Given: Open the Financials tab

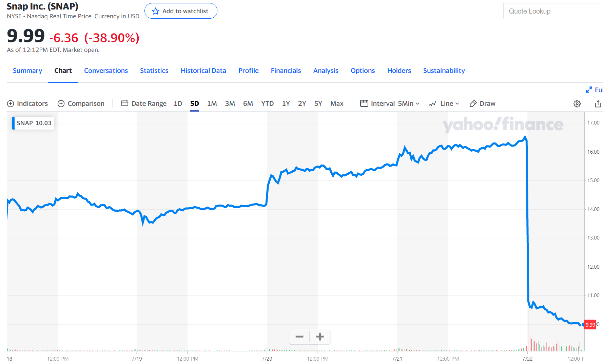Looking at the screenshot, I should (x=286, y=71).
